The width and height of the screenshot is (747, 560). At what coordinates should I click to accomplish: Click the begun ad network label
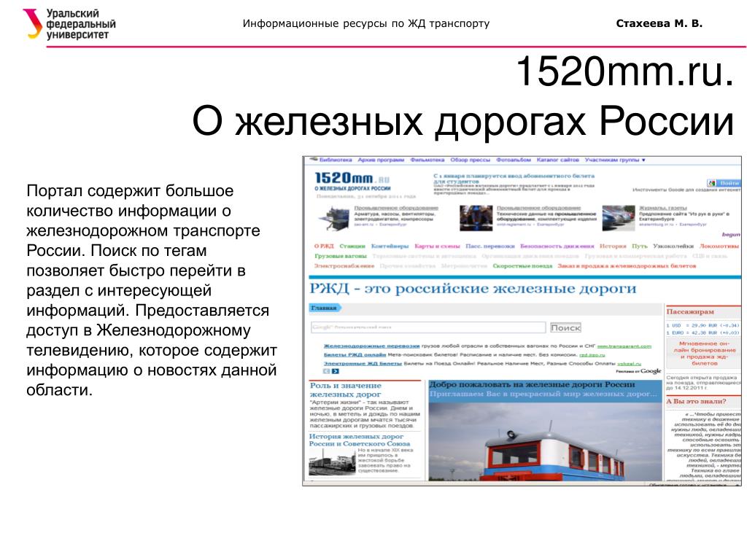coord(731,234)
